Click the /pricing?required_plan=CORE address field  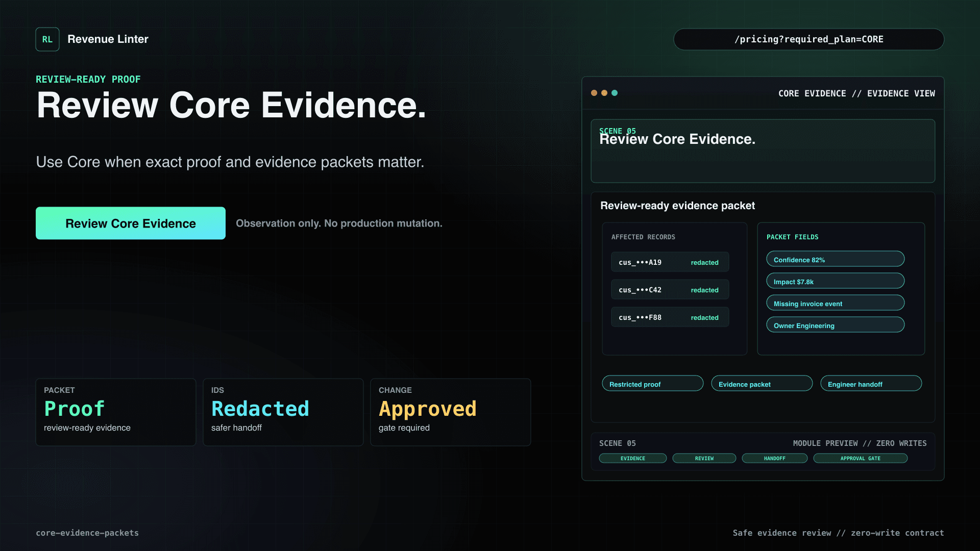click(808, 39)
